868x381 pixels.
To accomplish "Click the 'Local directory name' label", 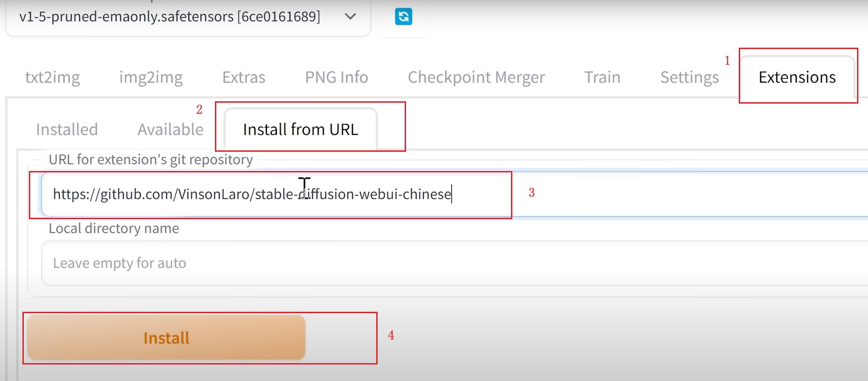I will tap(114, 228).
